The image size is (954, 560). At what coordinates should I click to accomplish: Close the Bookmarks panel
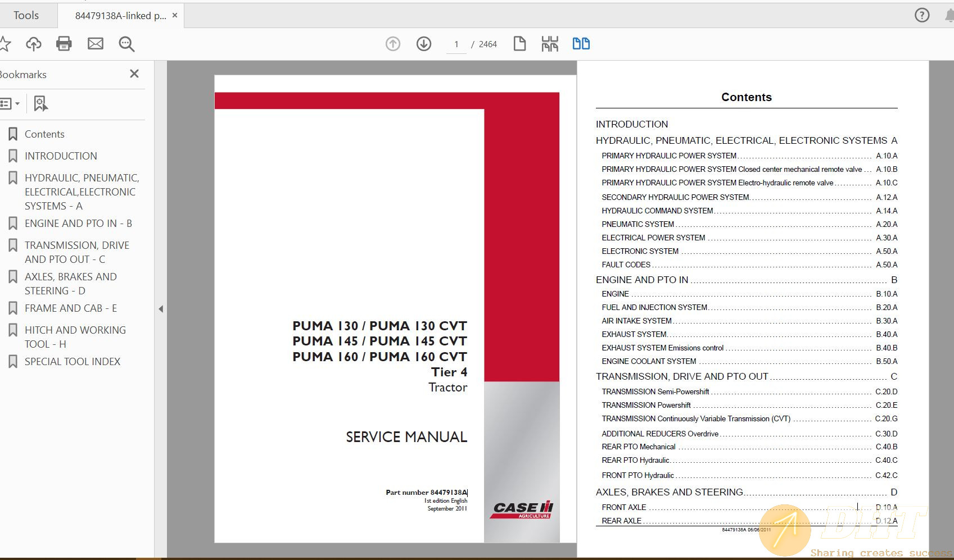click(134, 74)
